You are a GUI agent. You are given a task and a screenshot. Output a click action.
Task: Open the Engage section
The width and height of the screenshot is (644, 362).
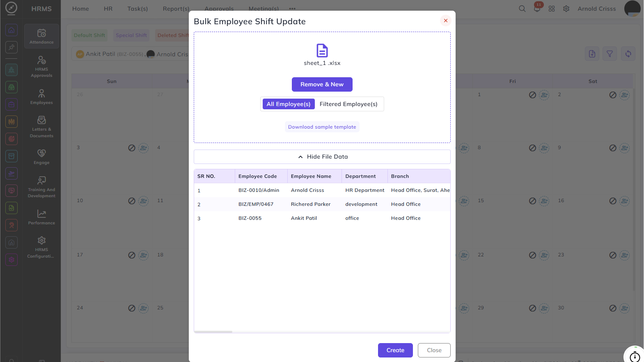(41, 157)
